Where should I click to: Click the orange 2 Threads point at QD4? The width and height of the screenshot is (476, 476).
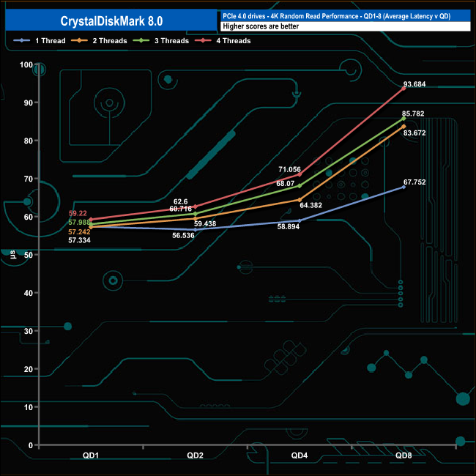[300, 200]
